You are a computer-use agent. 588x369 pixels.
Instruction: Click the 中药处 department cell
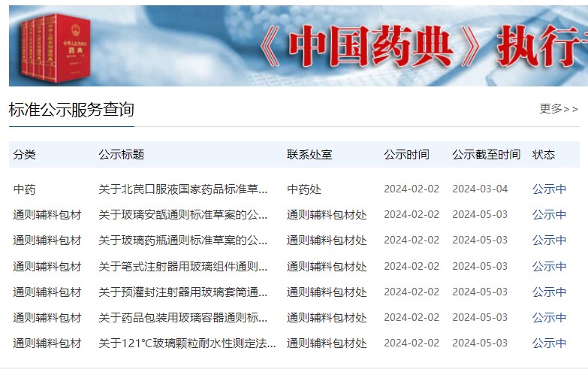304,189
